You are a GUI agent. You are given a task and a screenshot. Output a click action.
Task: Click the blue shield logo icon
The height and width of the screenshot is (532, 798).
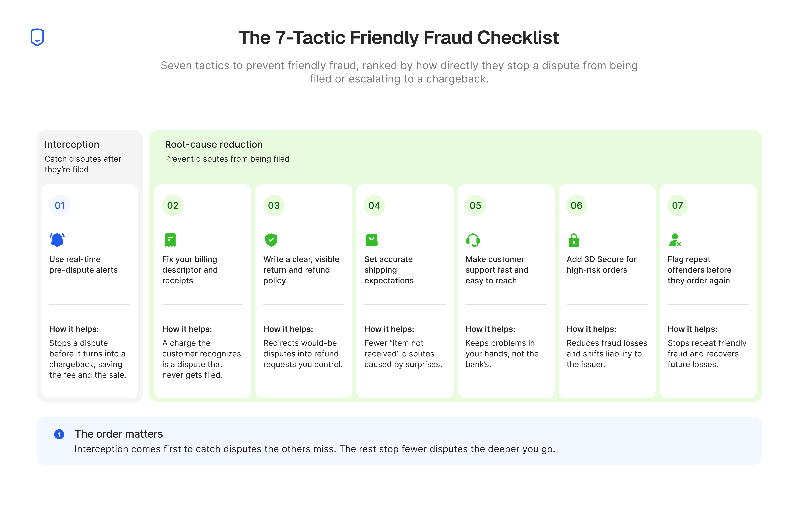pyautogui.click(x=37, y=37)
